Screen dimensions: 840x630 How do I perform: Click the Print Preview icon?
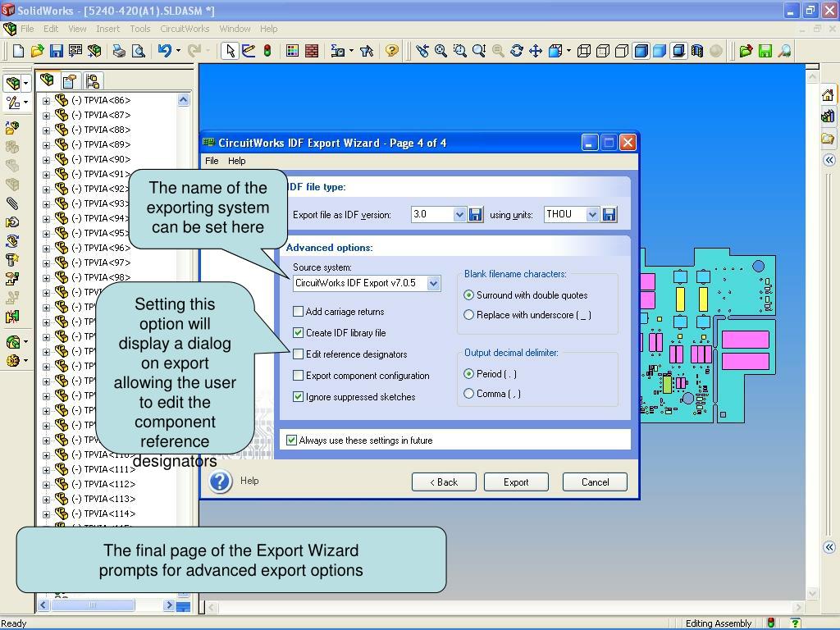coord(138,51)
